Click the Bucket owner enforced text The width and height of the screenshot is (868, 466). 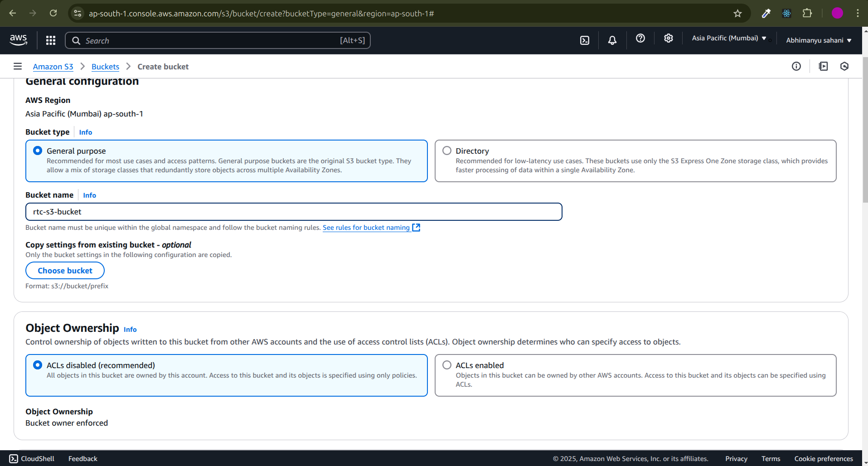coord(67,423)
